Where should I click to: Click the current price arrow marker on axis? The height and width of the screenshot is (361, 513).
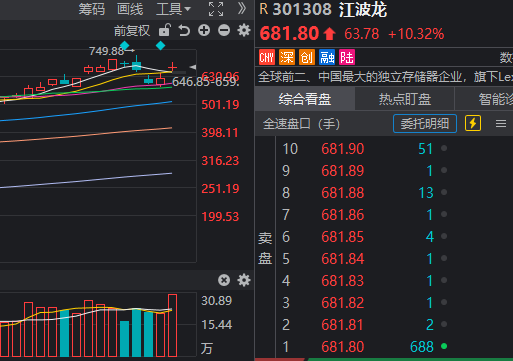pyautogui.click(x=193, y=67)
